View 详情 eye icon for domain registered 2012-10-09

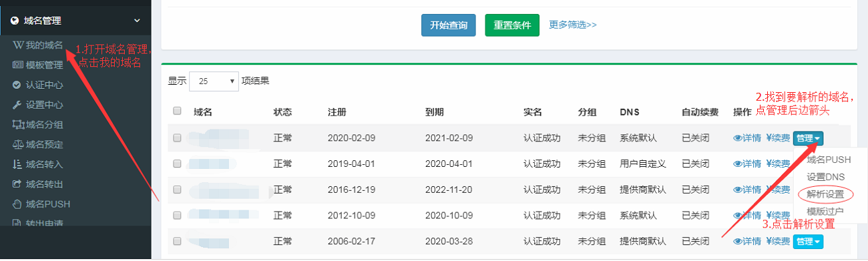click(x=747, y=215)
